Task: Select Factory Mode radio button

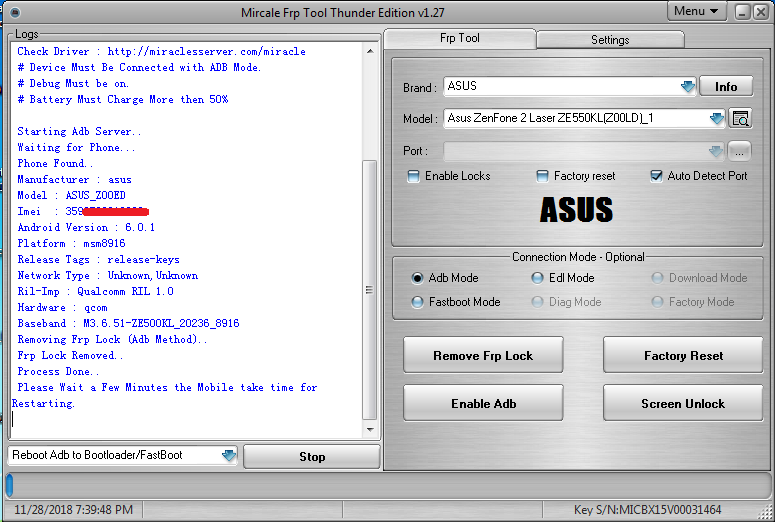Action: [657, 302]
